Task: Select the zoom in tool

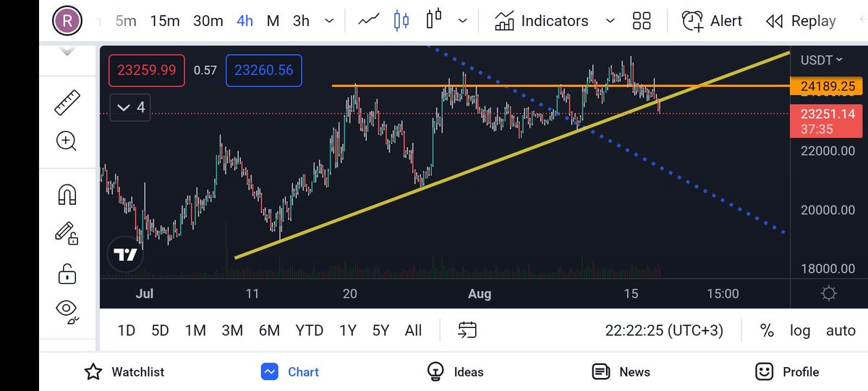Action: point(67,140)
